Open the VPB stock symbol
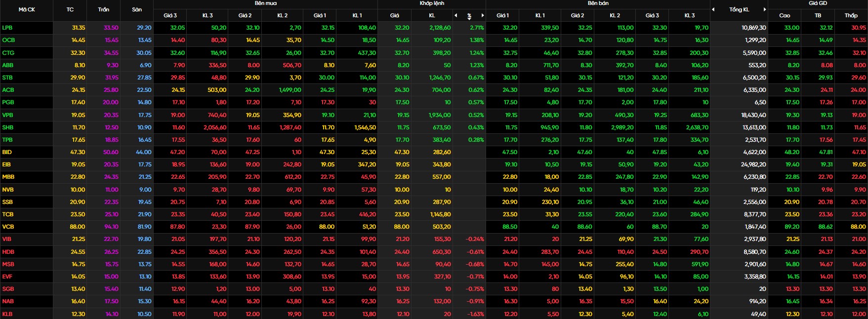This screenshot has width=868, height=319. point(7,115)
